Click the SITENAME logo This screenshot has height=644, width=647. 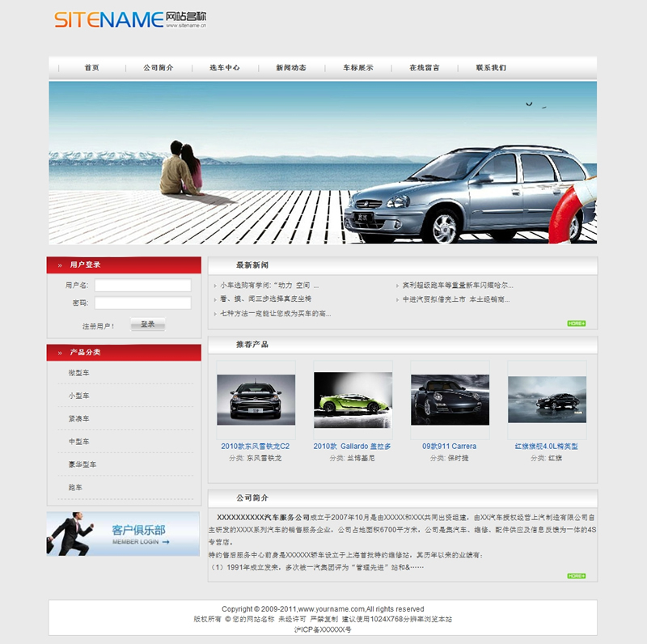click(129, 19)
